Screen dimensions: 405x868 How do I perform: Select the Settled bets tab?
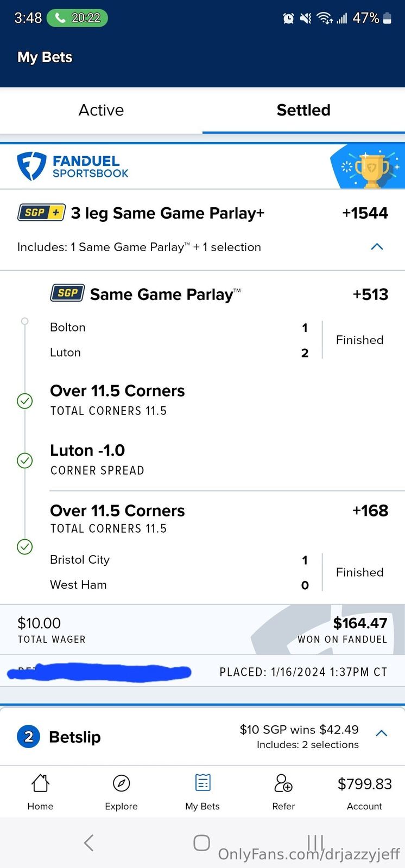click(303, 110)
